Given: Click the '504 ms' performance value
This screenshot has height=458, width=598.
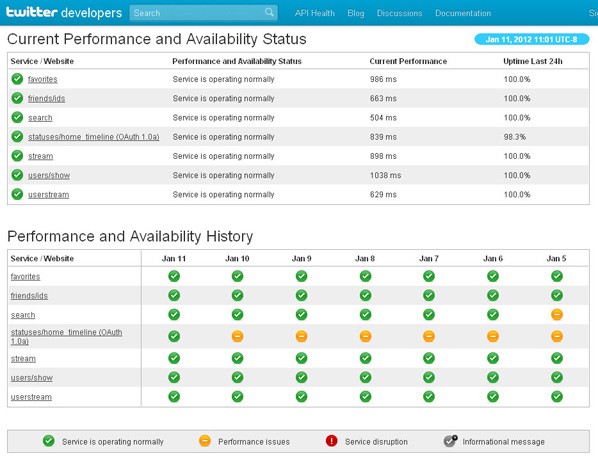Looking at the screenshot, I should 383,118.
